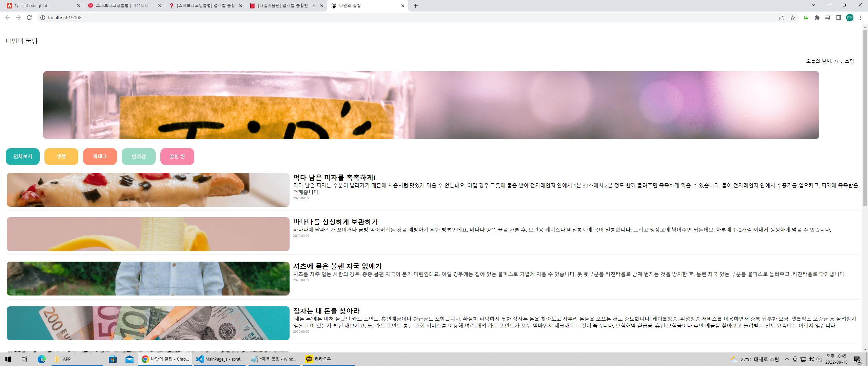The width and height of the screenshot is (868, 366).
Task: Open the 꿀팁 찜 button
Action: point(177,157)
